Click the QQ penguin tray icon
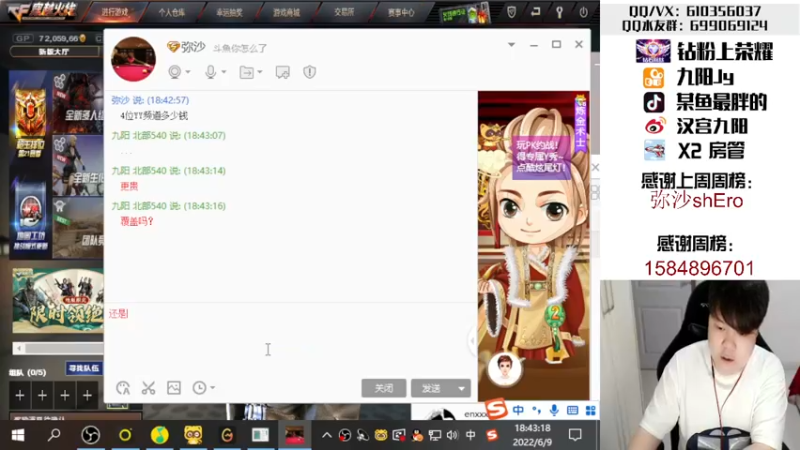The image size is (800, 450). pyautogui.click(x=417, y=435)
